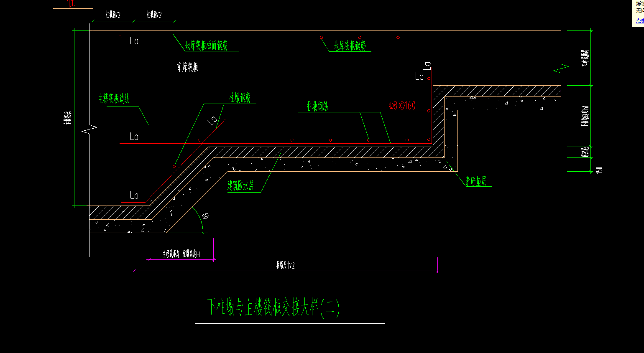Click the 150 dimension value
The image size is (644, 353).
click(599, 170)
